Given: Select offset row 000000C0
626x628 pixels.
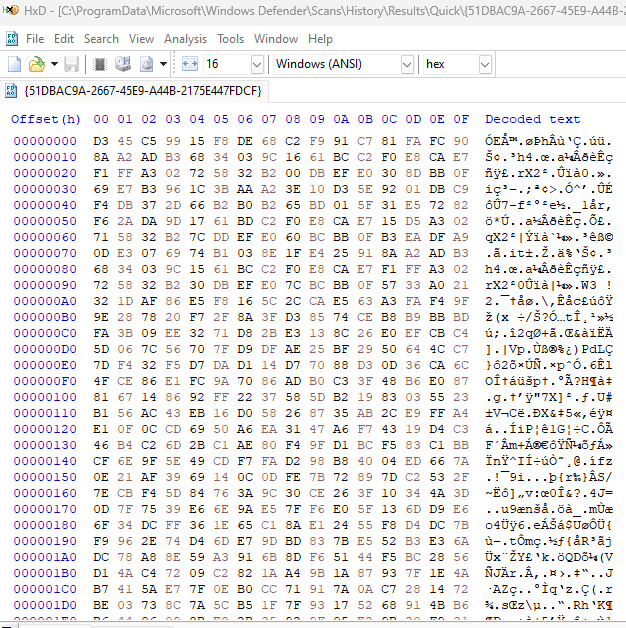Looking at the screenshot, I should click(45, 333).
